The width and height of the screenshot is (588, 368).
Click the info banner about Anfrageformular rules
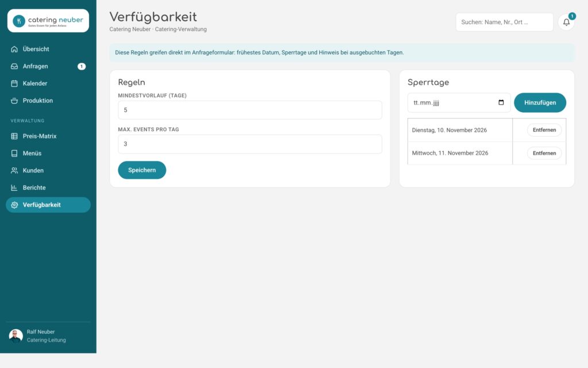tap(342, 52)
